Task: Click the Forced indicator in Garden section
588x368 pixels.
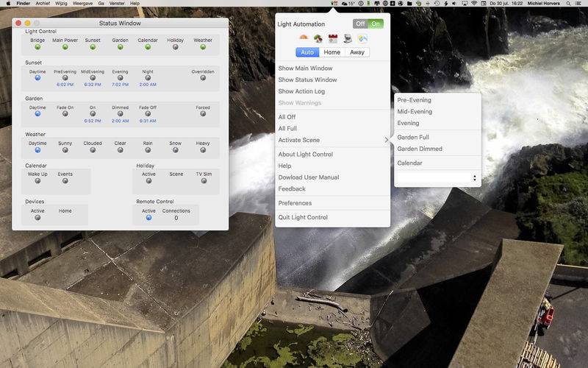Action: click(x=203, y=114)
